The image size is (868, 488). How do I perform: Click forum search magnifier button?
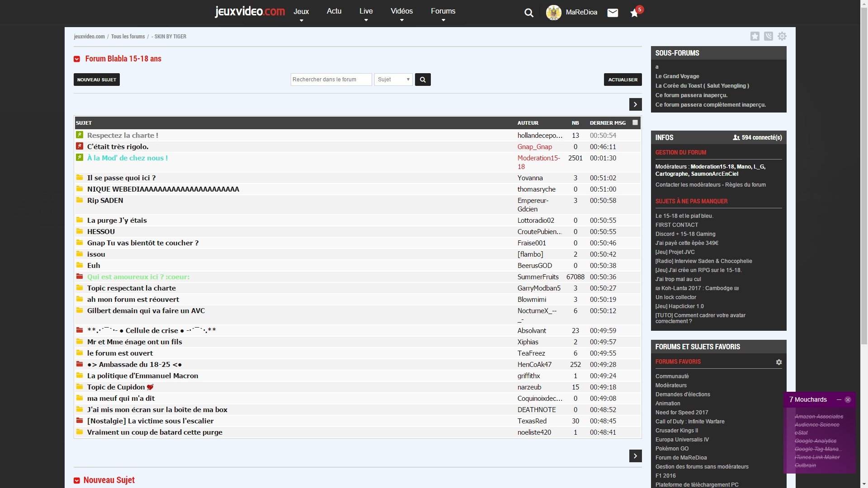click(x=423, y=80)
